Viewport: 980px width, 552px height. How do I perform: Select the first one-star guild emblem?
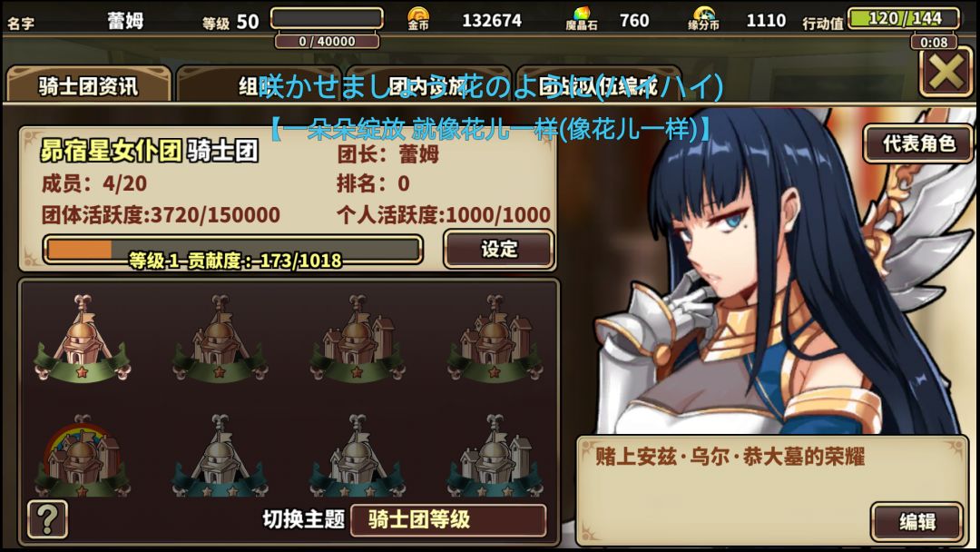(83, 339)
